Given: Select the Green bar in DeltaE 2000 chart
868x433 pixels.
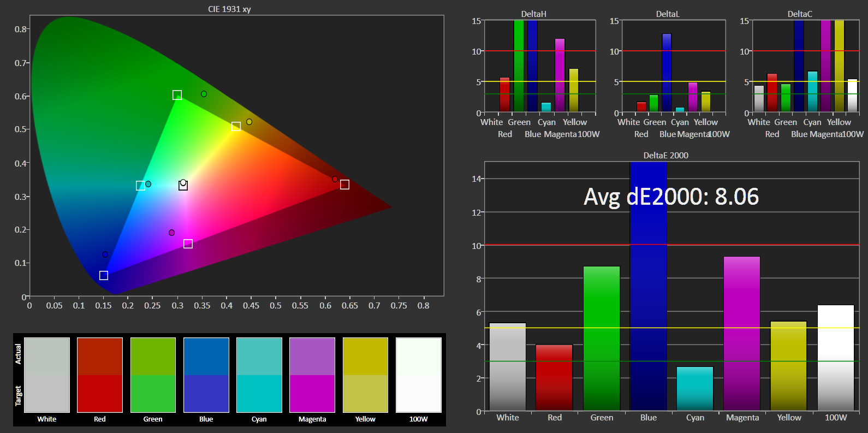Looking at the screenshot, I should [x=602, y=338].
